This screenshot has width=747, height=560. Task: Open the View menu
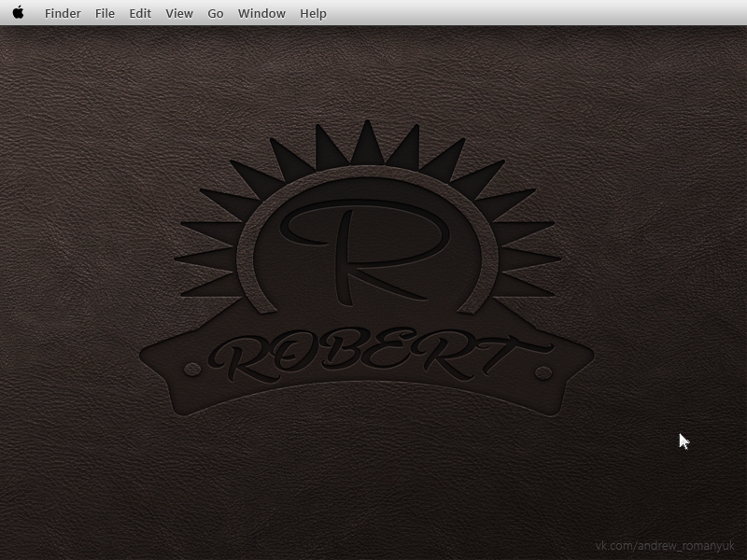pos(179,13)
